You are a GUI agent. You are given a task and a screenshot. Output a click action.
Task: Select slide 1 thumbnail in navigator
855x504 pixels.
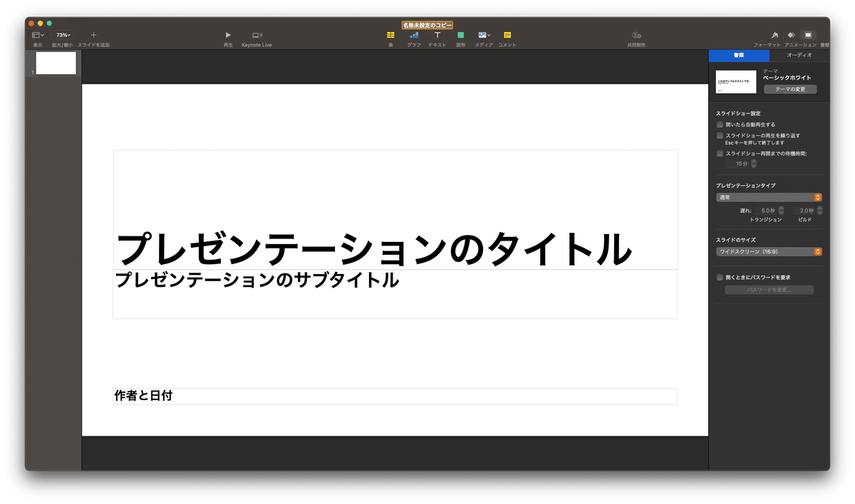tap(56, 63)
